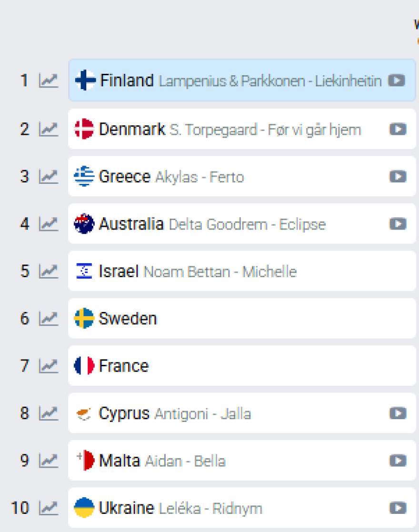Open the trend chart for Israel
Screen dimensions: 419x532
pyautogui.click(x=48, y=271)
